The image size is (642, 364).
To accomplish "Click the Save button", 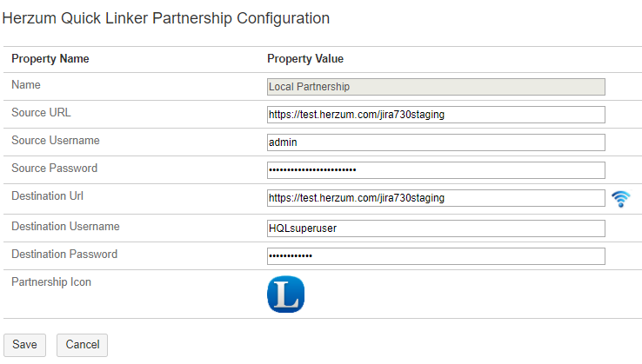I will (24, 345).
